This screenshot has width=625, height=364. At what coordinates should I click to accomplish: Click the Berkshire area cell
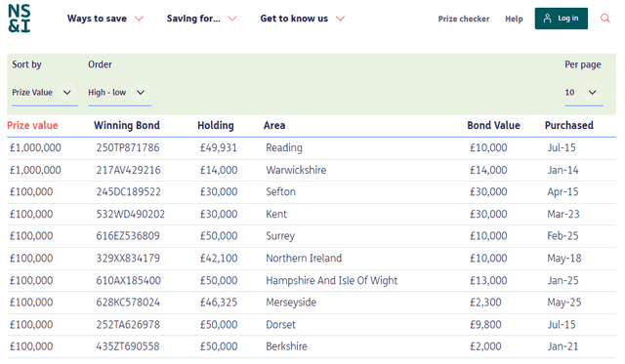point(286,346)
